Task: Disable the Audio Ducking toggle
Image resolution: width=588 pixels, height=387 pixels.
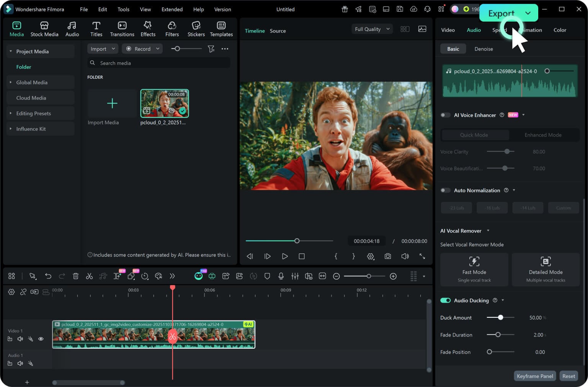Action: tap(445, 301)
